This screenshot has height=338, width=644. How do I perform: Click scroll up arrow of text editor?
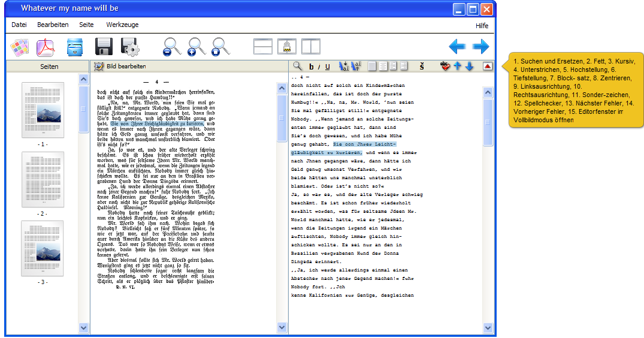tap(488, 92)
